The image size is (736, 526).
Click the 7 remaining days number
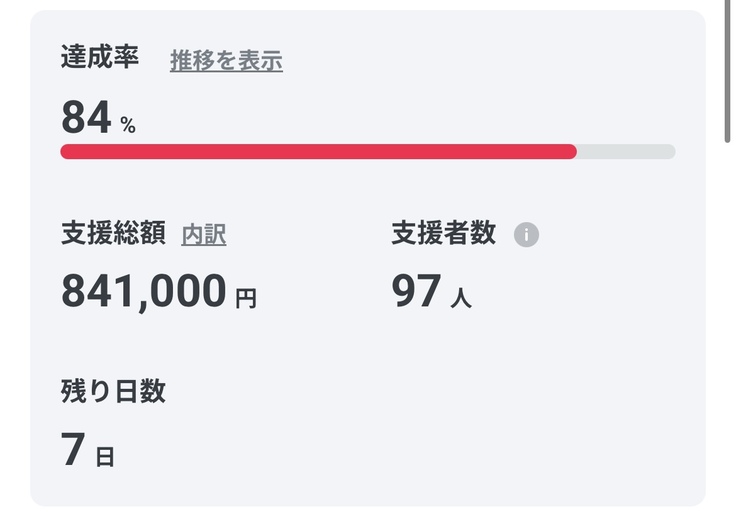pyautogui.click(x=72, y=449)
